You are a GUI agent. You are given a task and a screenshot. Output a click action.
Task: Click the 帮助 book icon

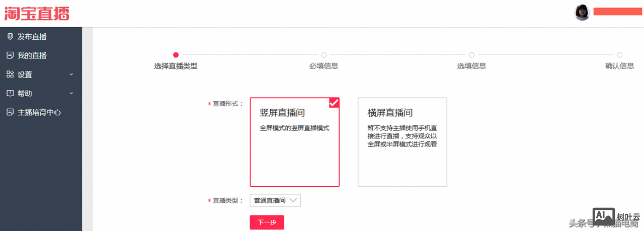coord(10,93)
